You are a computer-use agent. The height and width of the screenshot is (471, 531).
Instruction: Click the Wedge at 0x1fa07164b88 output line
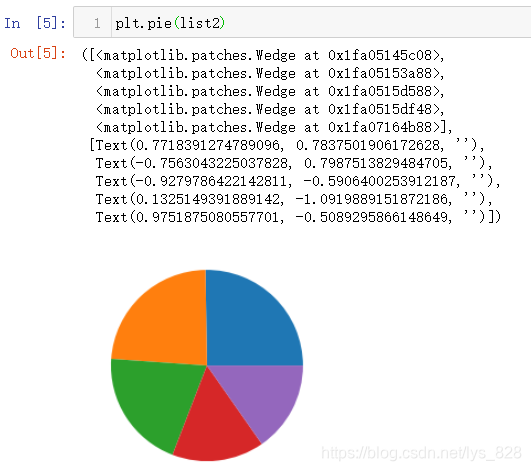(x=274, y=127)
